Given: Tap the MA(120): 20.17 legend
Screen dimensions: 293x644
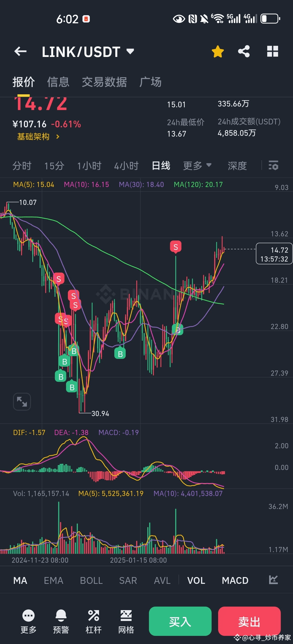Looking at the screenshot, I should pos(198,185).
